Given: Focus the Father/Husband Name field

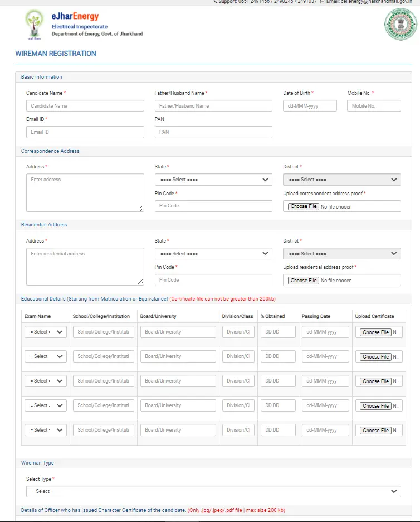Looking at the screenshot, I should 213,106.
